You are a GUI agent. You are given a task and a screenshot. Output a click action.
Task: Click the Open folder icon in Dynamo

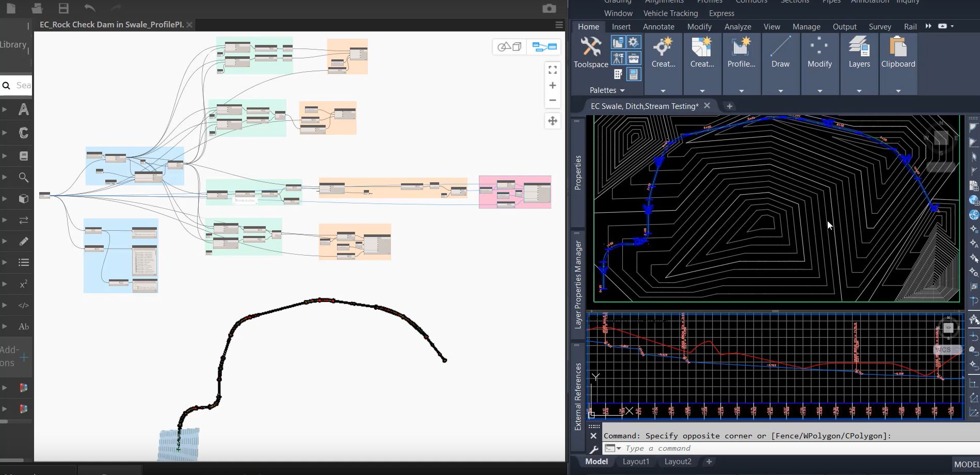(x=37, y=8)
